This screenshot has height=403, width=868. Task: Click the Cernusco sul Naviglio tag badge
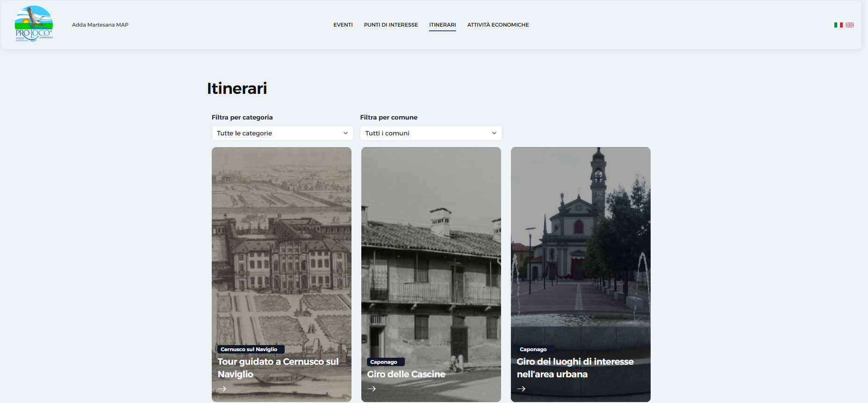[x=249, y=349]
